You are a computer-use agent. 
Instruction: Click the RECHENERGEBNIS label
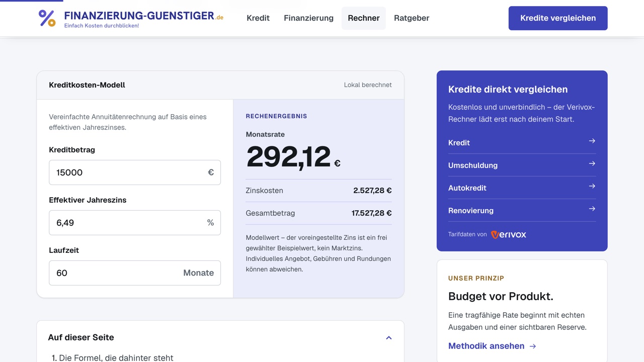tap(276, 116)
